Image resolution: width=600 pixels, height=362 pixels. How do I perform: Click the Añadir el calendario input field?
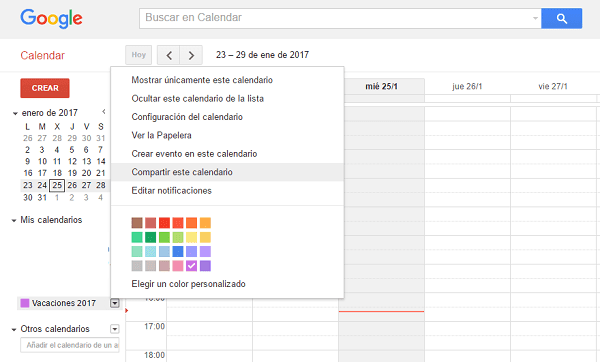click(70, 345)
